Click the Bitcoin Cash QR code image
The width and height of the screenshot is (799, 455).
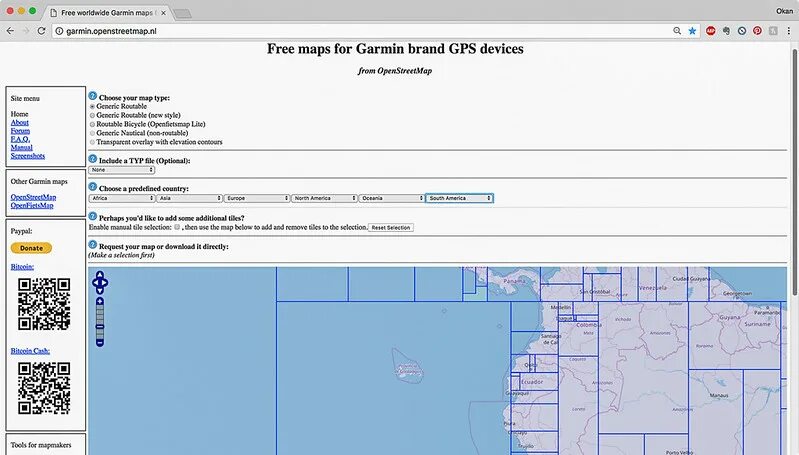click(x=44, y=388)
